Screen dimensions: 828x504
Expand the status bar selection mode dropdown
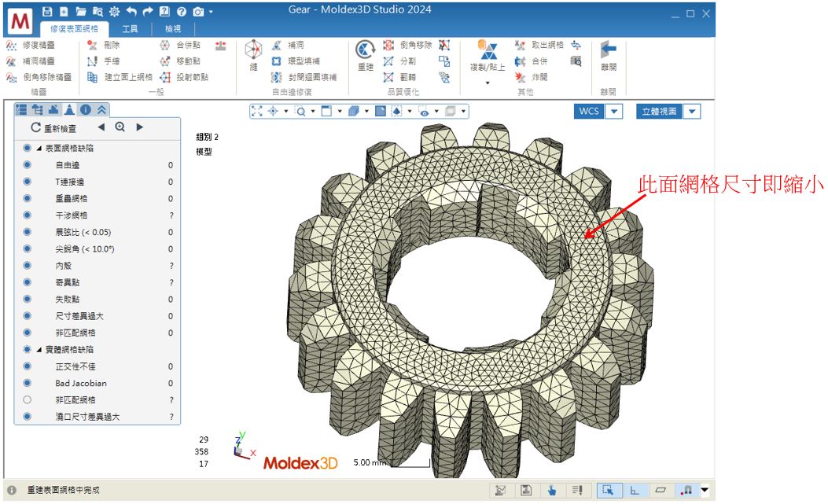tap(705, 491)
